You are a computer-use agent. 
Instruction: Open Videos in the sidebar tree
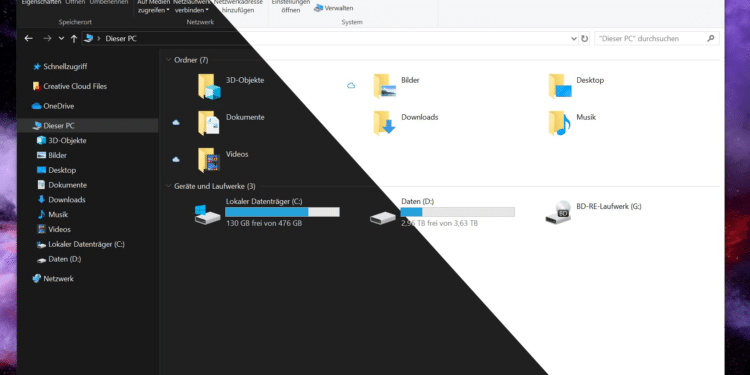coord(54,230)
